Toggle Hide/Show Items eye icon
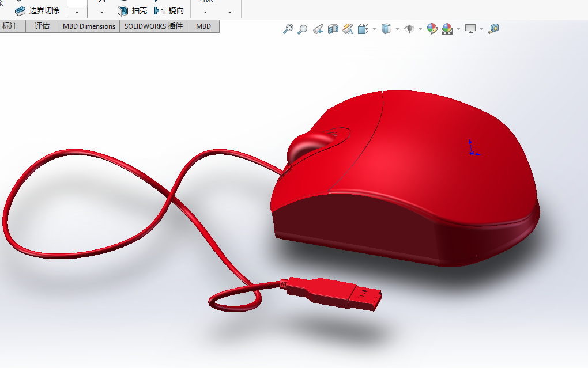The image size is (588, 368). pos(409,29)
